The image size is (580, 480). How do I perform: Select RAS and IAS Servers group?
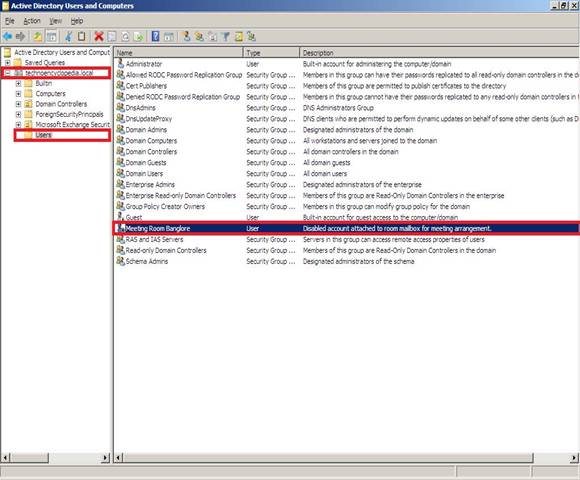(346, 239)
